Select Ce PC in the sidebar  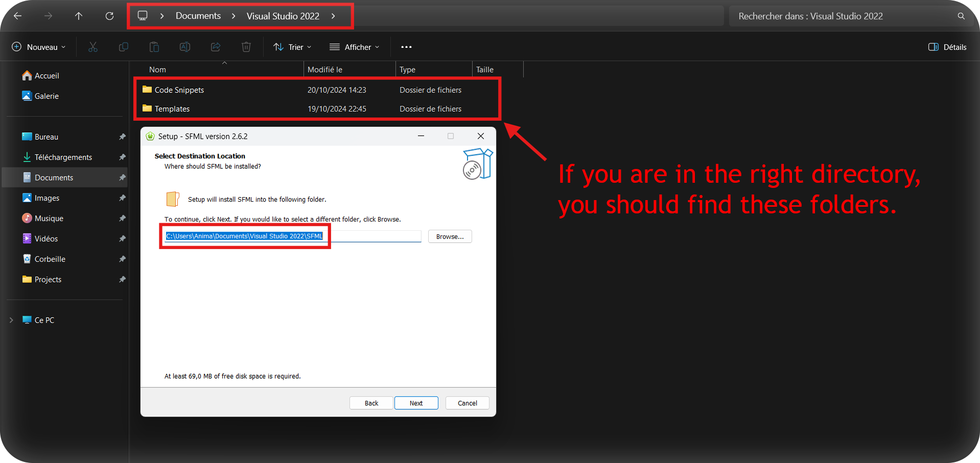[44, 320]
